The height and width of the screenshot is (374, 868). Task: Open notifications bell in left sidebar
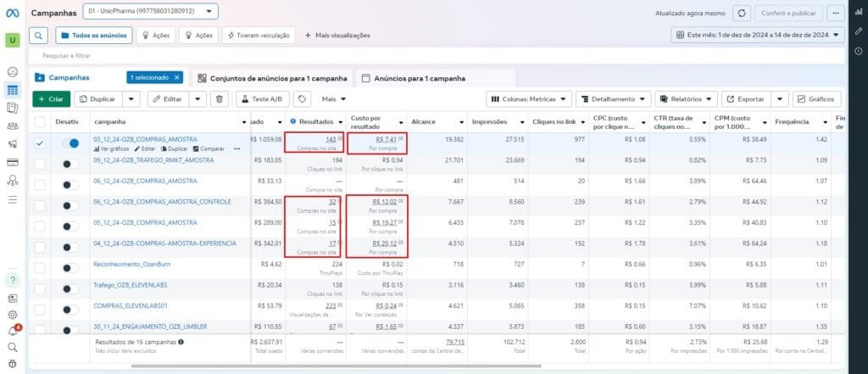pos(13,330)
